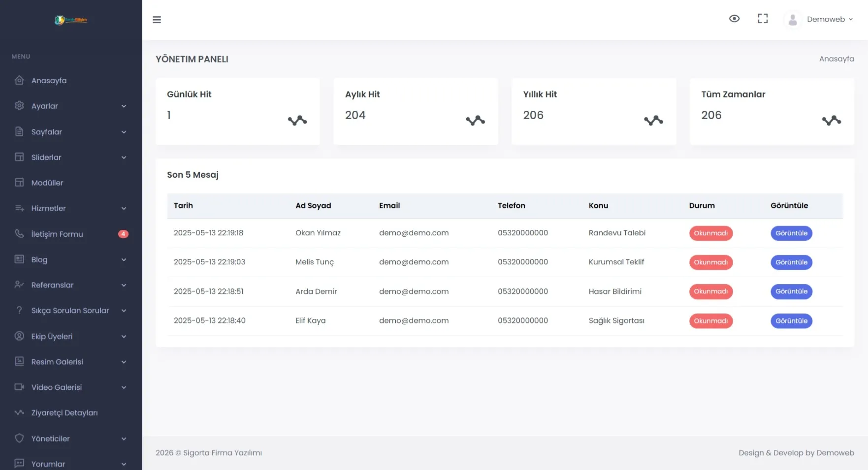The image size is (868, 470).
Task: Click the İletişim Formu phone icon
Action: coord(19,234)
